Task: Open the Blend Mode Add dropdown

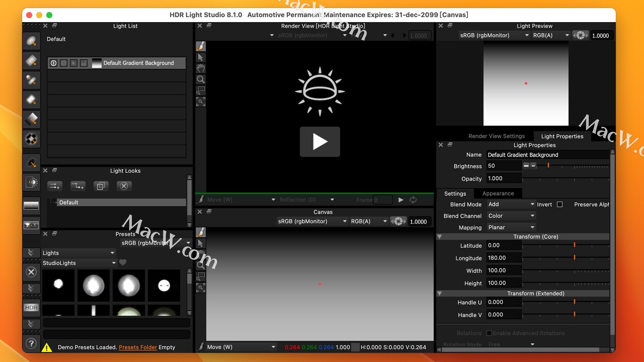Action: [x=511, y=204]
